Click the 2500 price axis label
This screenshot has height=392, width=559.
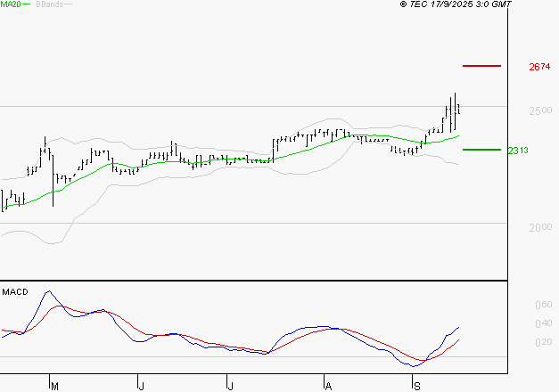[540, 110]
